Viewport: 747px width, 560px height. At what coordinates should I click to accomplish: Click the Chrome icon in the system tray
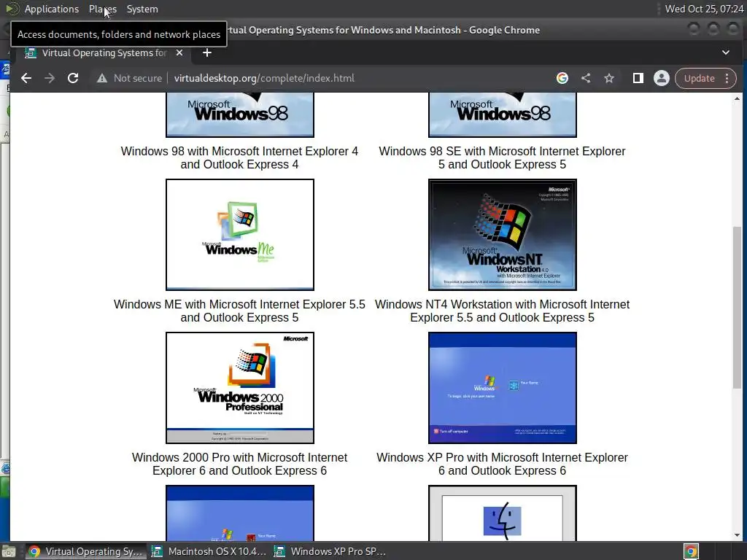coord(691,551)
